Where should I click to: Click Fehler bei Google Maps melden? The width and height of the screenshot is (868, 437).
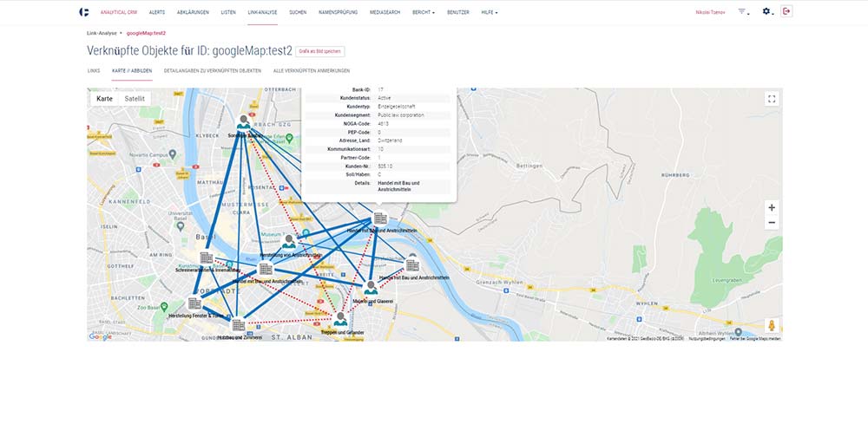point(755,338)
